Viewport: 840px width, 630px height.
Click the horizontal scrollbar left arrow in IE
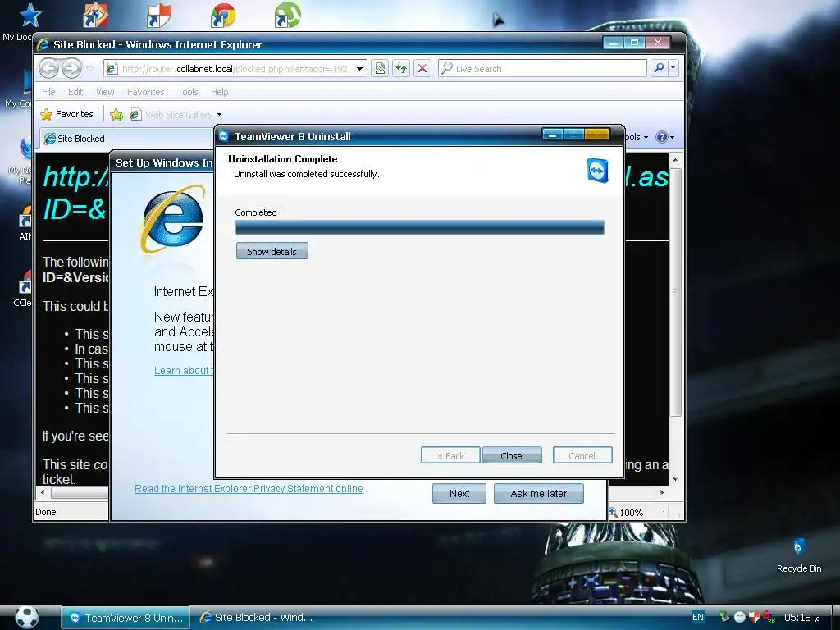(x=43, y=492)
